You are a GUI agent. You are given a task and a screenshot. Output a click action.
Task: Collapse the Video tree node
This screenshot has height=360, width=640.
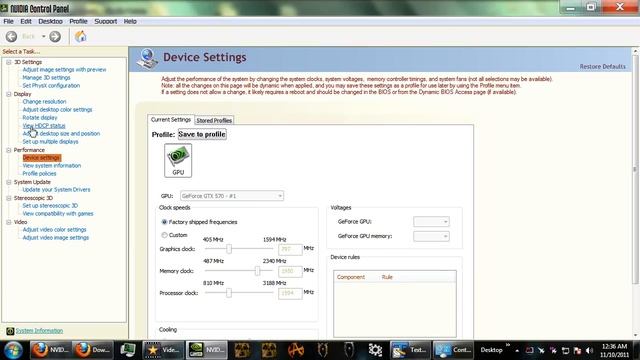click(9, 222)
